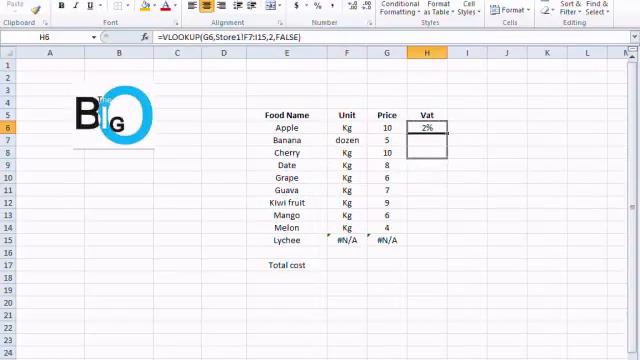Decrease decimal places
Screen dimensions: 640x360
click(367, 5)
